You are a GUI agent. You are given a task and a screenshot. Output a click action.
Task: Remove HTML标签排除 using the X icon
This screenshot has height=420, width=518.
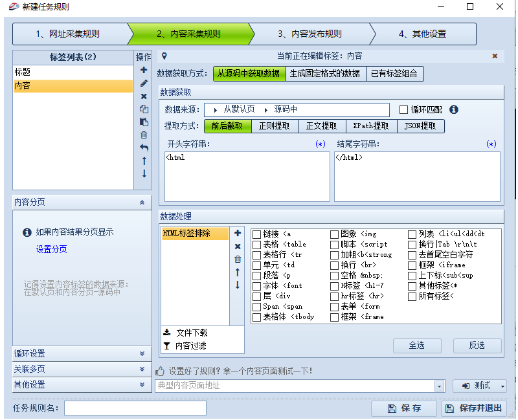pos(238,246)
